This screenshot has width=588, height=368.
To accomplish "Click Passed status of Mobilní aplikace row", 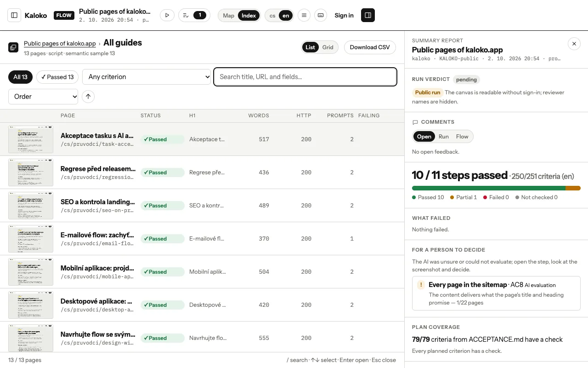I will coord(162,272).
